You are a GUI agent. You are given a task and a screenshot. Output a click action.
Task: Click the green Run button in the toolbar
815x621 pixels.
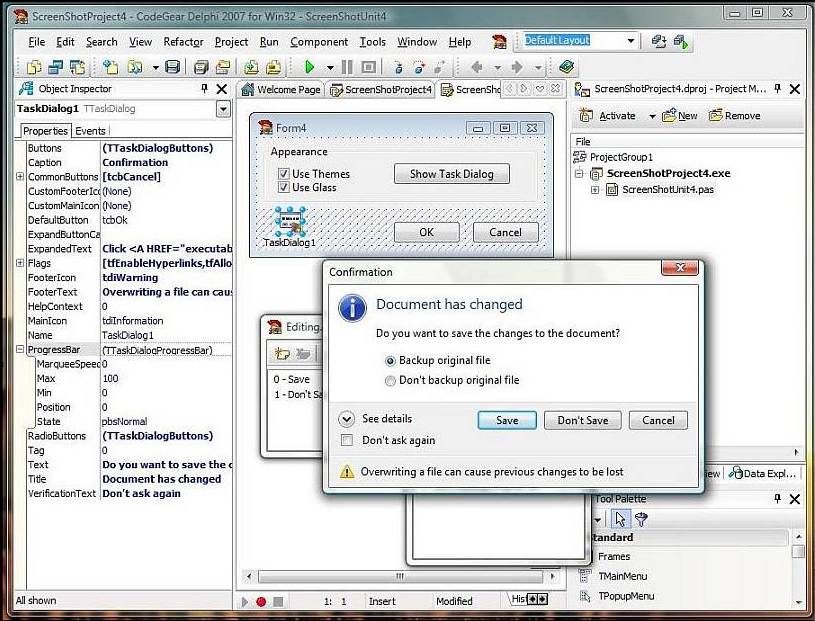309,67
